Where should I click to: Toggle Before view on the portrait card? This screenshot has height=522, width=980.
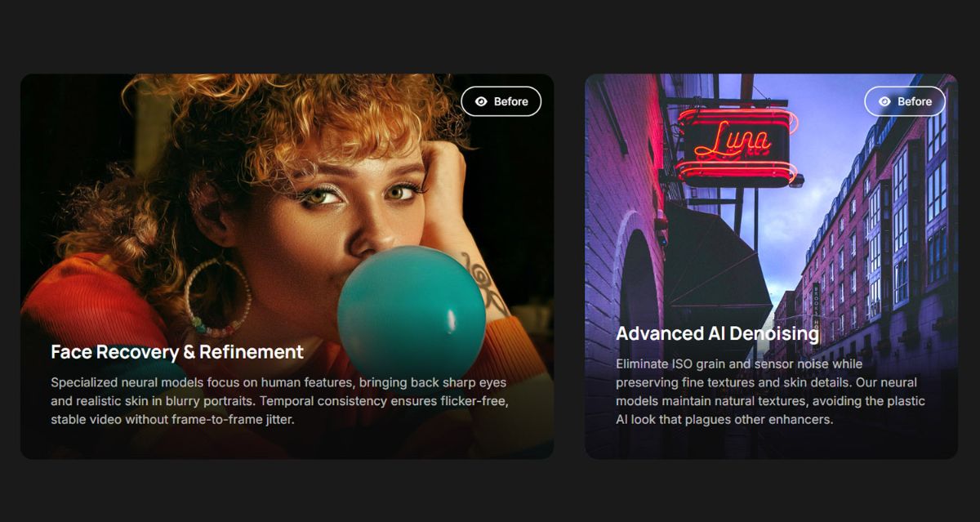501,101
